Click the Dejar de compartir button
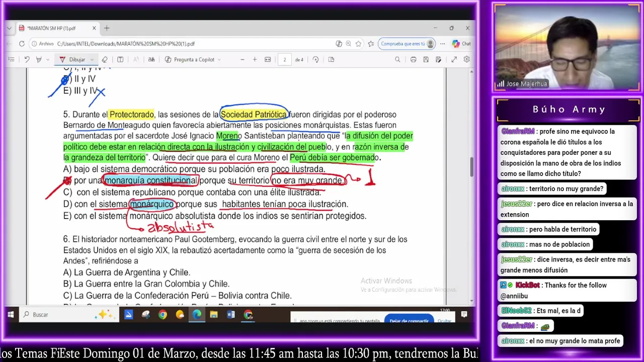Image resolution: width=644 pixels, height=362 pixels. coord(409,320)
